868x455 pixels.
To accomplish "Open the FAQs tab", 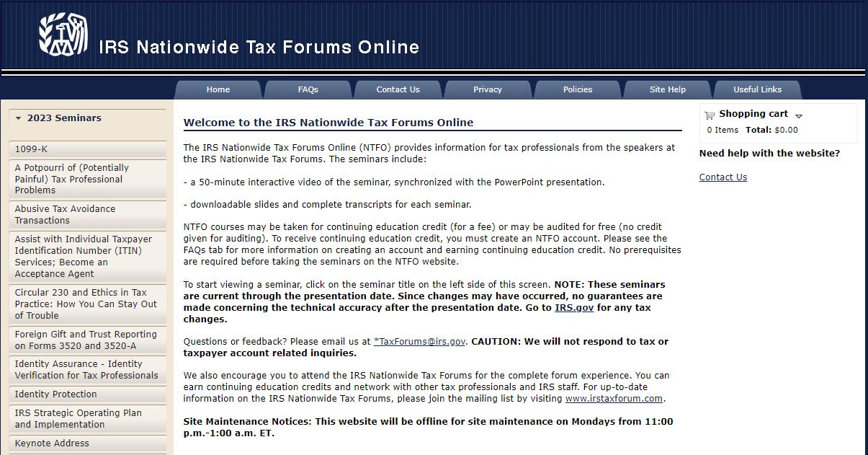I will [x=308, y=89].
